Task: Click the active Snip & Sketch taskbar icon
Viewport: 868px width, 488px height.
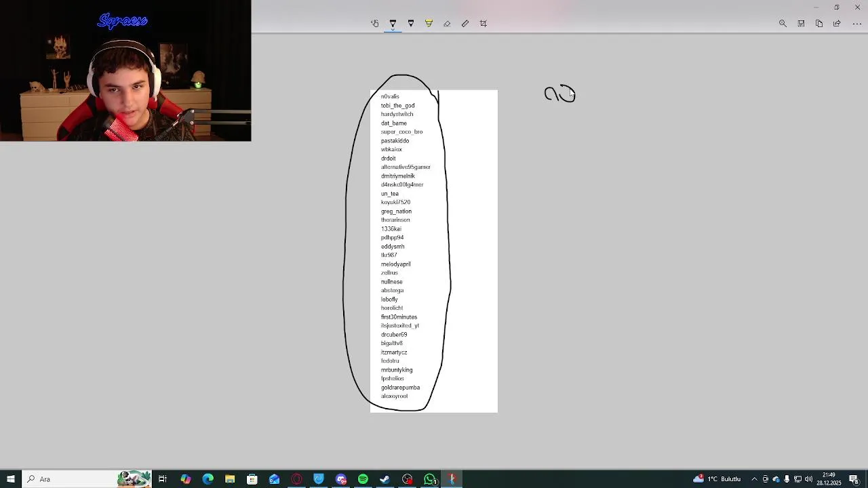Action: [x=452, y=479]
